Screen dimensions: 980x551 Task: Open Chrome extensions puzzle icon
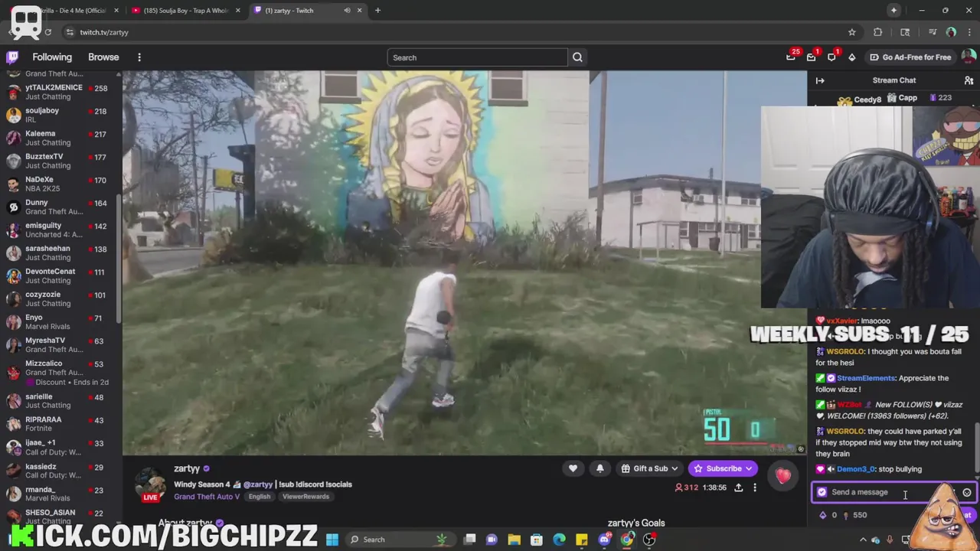pos(878,32)
